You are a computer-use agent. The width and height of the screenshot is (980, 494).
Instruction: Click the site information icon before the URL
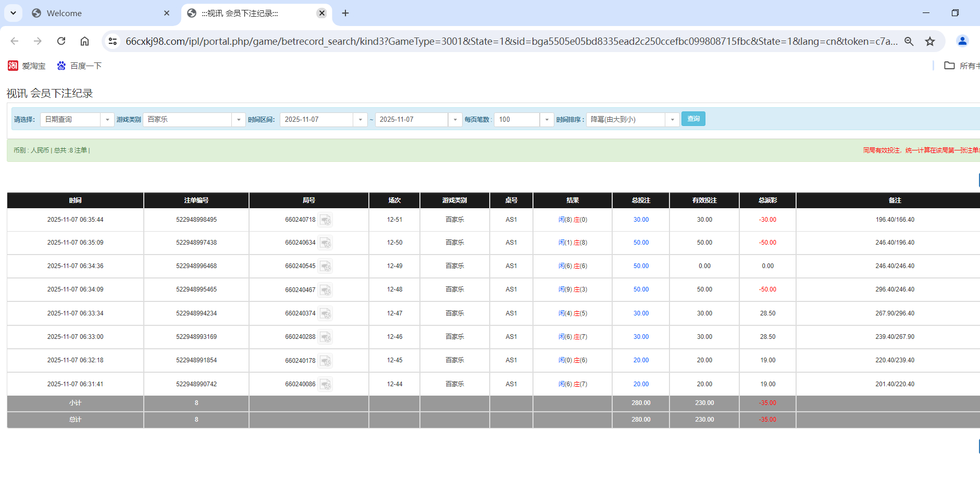coord(113,41)
